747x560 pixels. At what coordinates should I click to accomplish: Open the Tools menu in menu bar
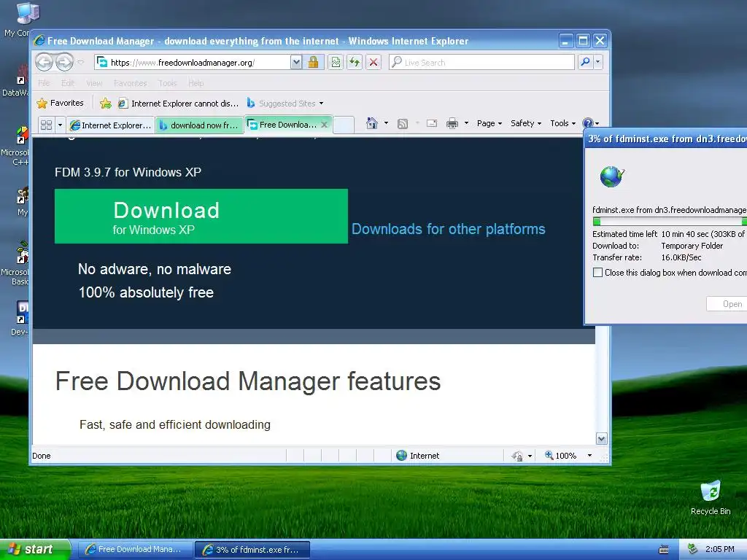pos(168,83)
